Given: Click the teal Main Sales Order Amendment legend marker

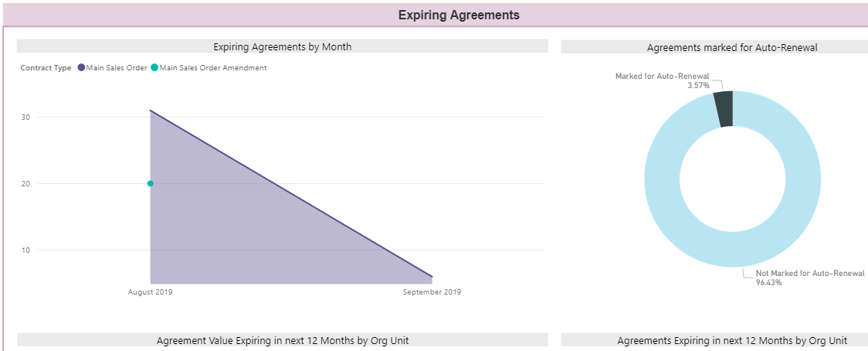Looking at the screenshot, I should (154, 68).
